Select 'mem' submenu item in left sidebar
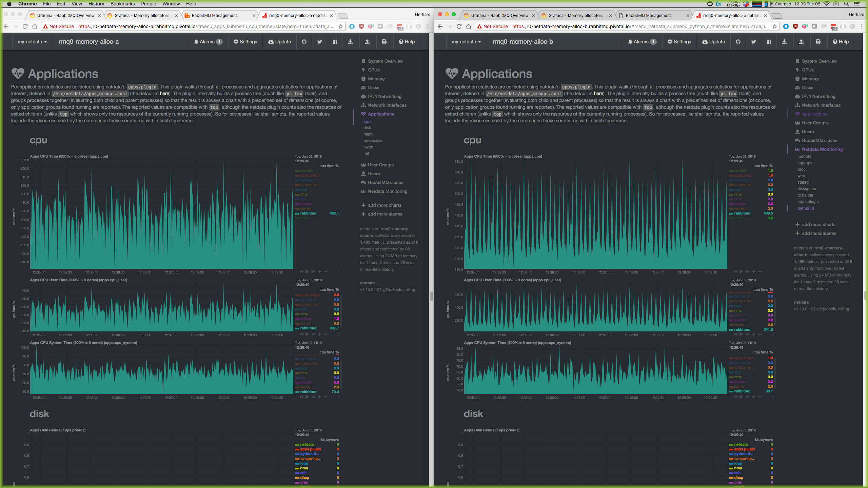 pos(368,134)
